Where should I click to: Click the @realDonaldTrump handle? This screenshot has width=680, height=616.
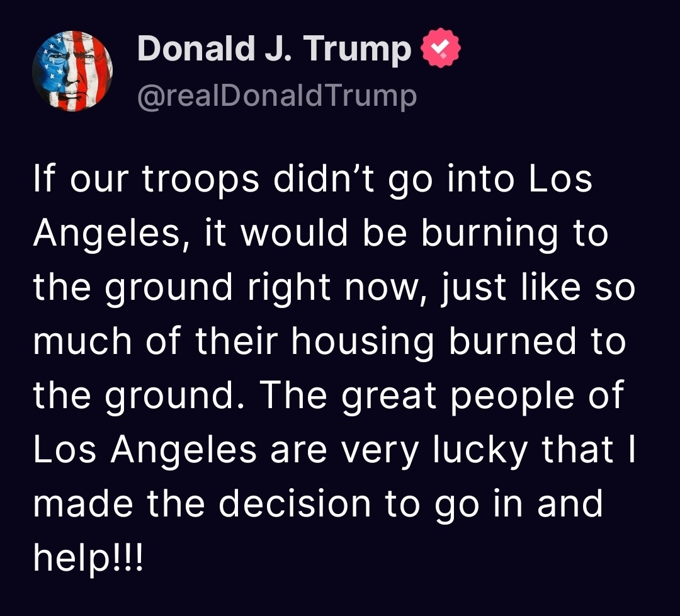pyautogui.click(x=277, y=96)
